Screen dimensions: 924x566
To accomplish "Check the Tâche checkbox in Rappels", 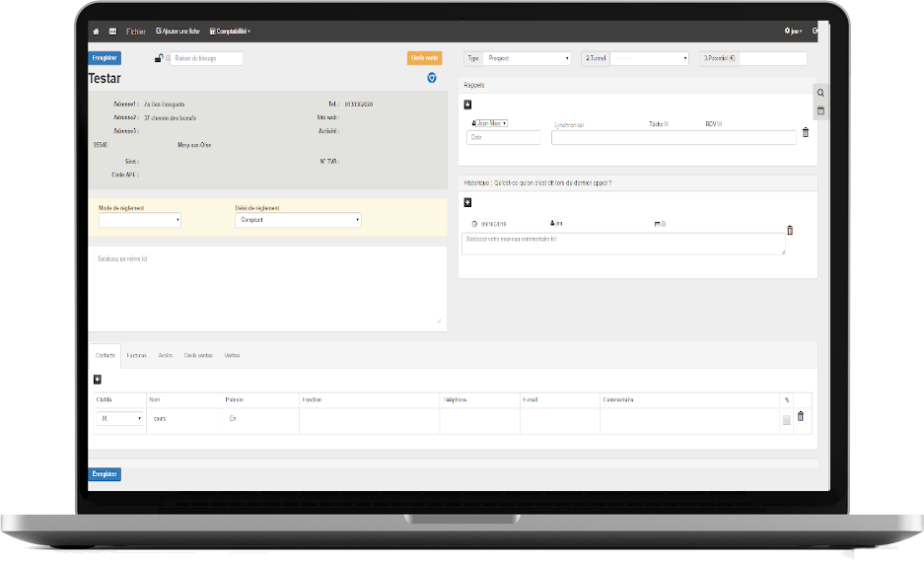I will pos(666,124).
